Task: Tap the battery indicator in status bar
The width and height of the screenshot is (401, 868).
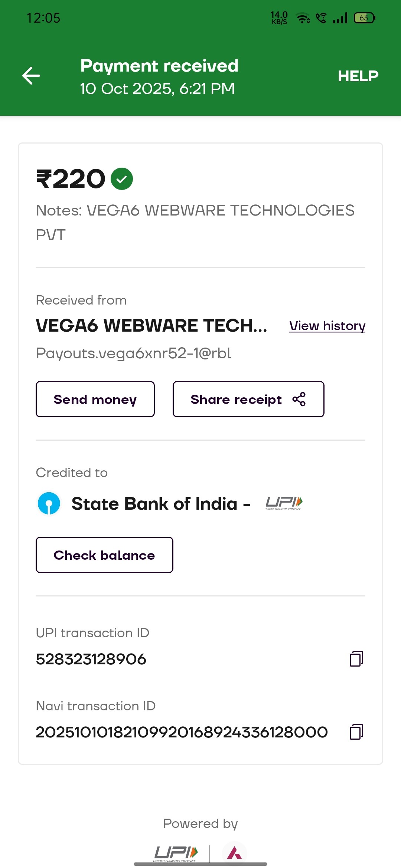Action: click(365, 18)
